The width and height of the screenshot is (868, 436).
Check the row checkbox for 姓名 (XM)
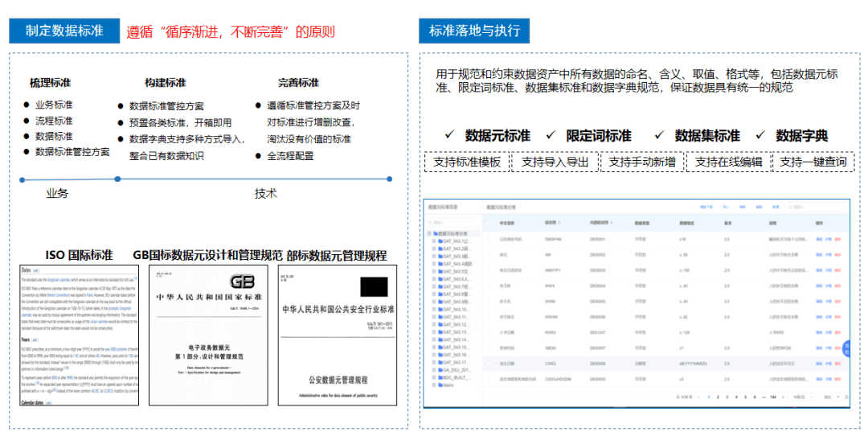point(489,254)
